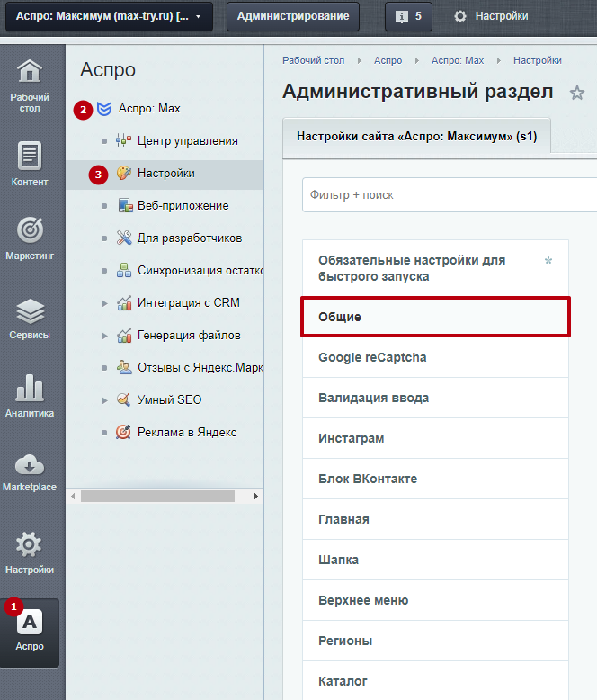Open the Блок ВКонтакте settings section
Viewport: 597px width, 700px height.
tap(435, 479)
